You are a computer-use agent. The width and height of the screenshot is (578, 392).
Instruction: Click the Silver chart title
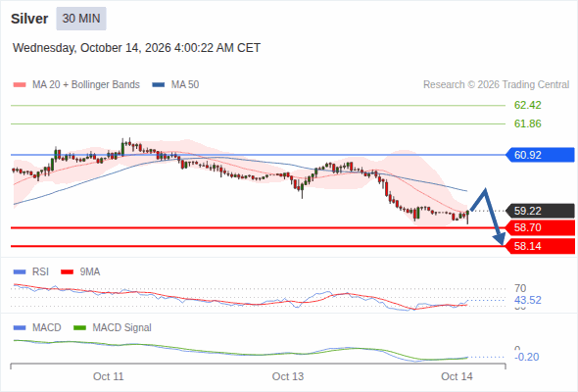tap(29, 19)
